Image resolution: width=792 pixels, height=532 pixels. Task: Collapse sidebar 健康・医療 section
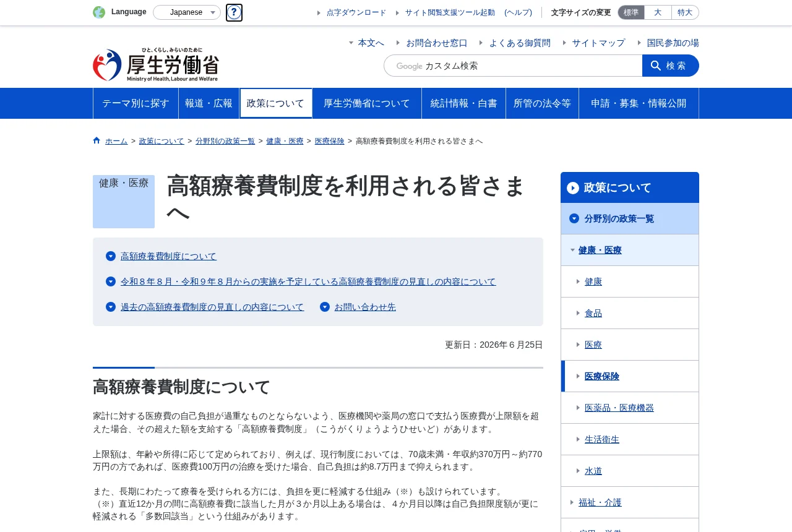pos(630,250)
